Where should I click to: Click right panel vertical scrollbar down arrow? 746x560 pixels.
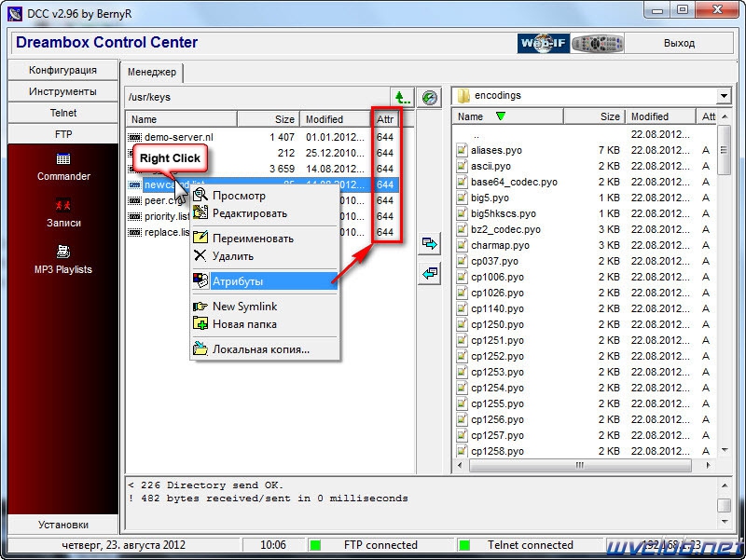pyautogui.click(x=725, y=450)
